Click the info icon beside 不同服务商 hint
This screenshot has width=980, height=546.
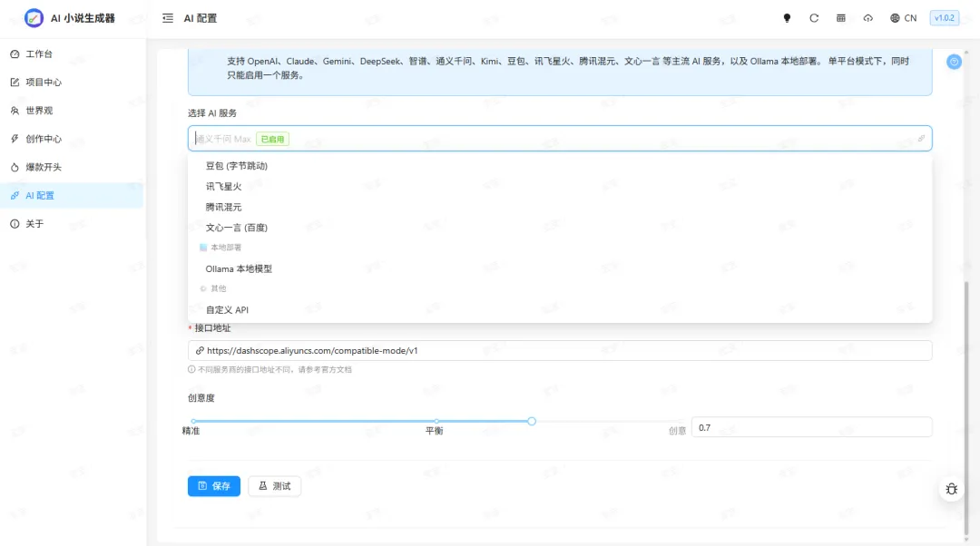coord(191,369)
